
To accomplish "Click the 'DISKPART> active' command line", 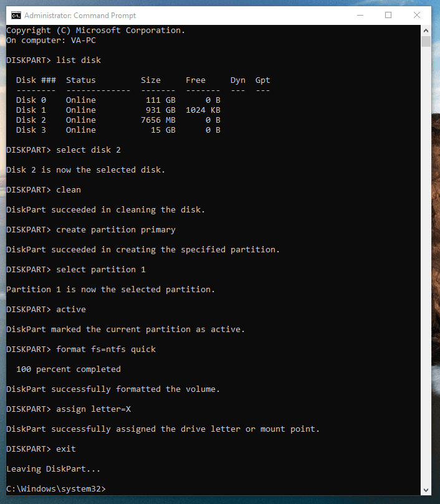I will [46, 310].
